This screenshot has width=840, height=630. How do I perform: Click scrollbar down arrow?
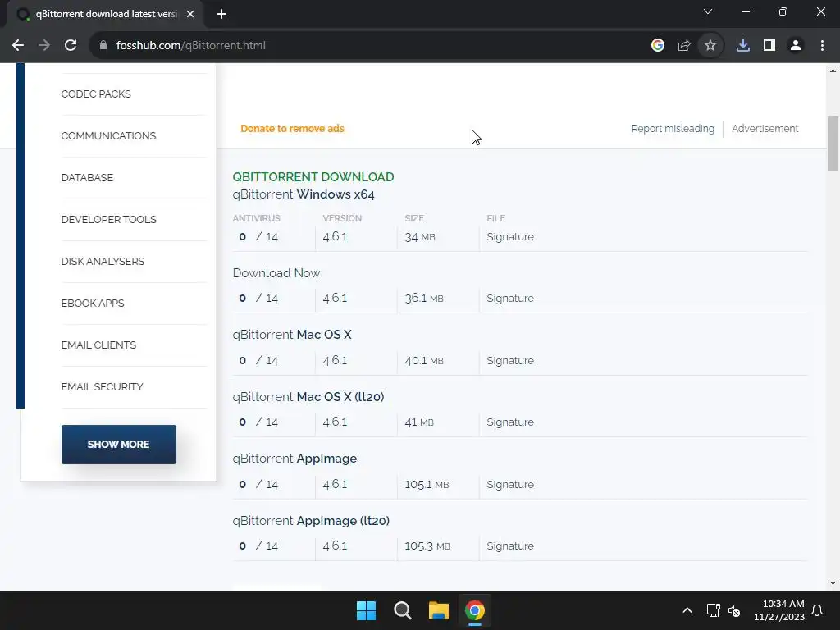click(833, 583)
